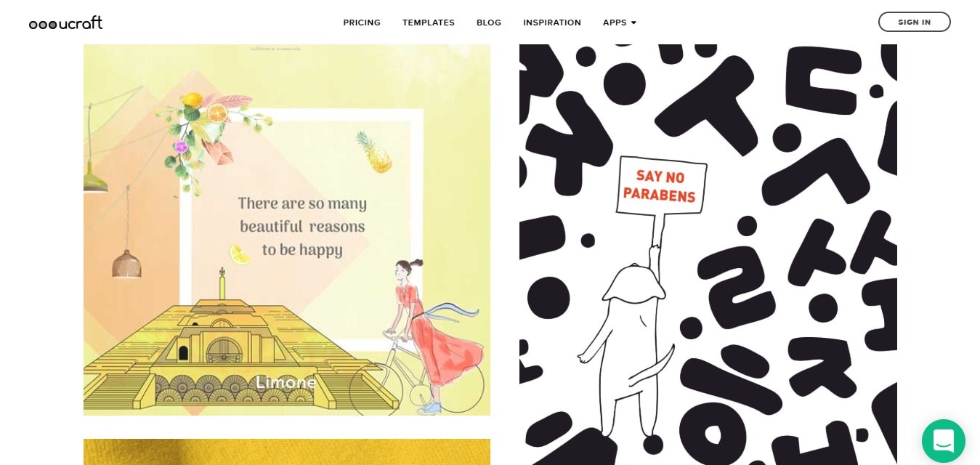Click the Say No Parabens sign
Screen dimensions: 980x465
[661, 186]
